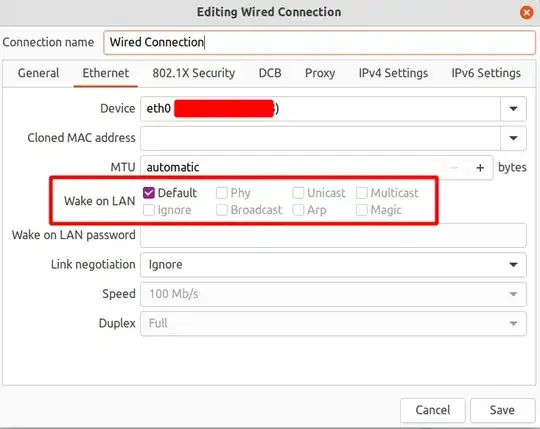Open the Link negotiation dropdown
The width and height of the screenshot is (540, 429).
point(333,265)
